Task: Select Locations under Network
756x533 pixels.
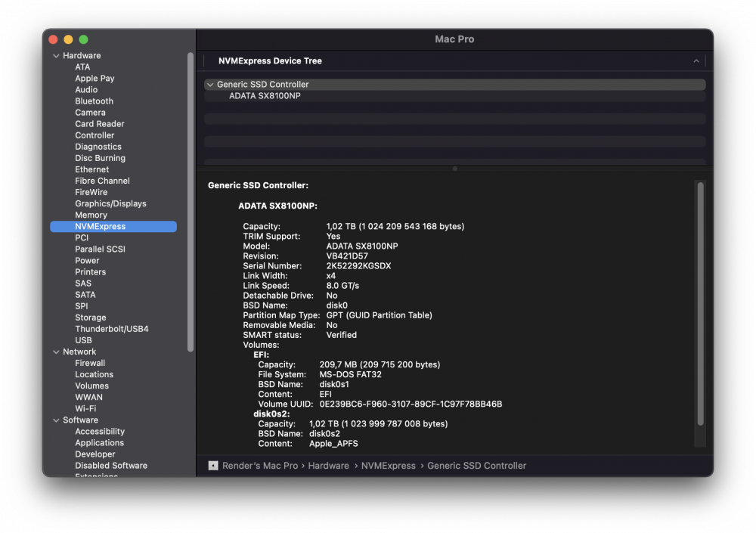Action: click(94, 374)
